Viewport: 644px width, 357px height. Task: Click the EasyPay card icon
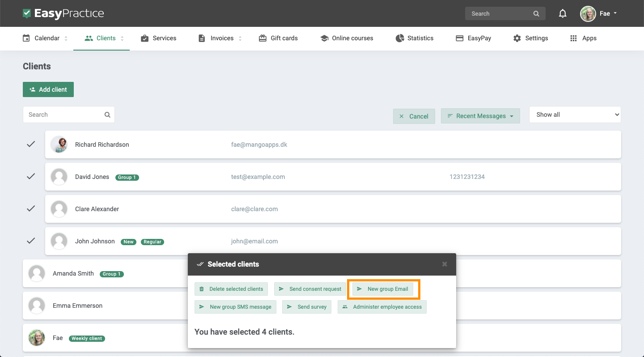point(459,38)
